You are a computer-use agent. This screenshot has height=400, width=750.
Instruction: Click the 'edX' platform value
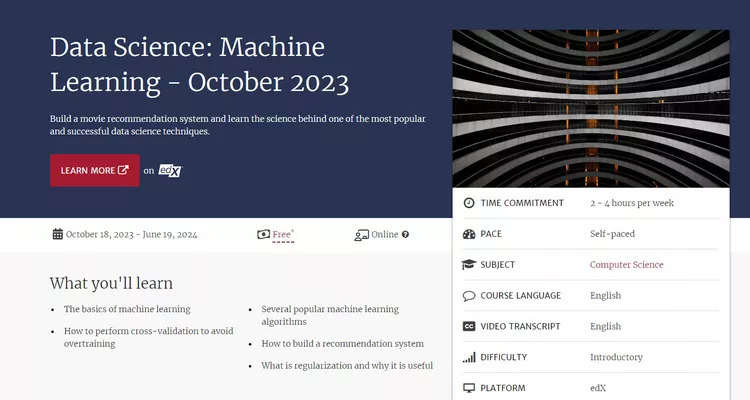point(598,388)
